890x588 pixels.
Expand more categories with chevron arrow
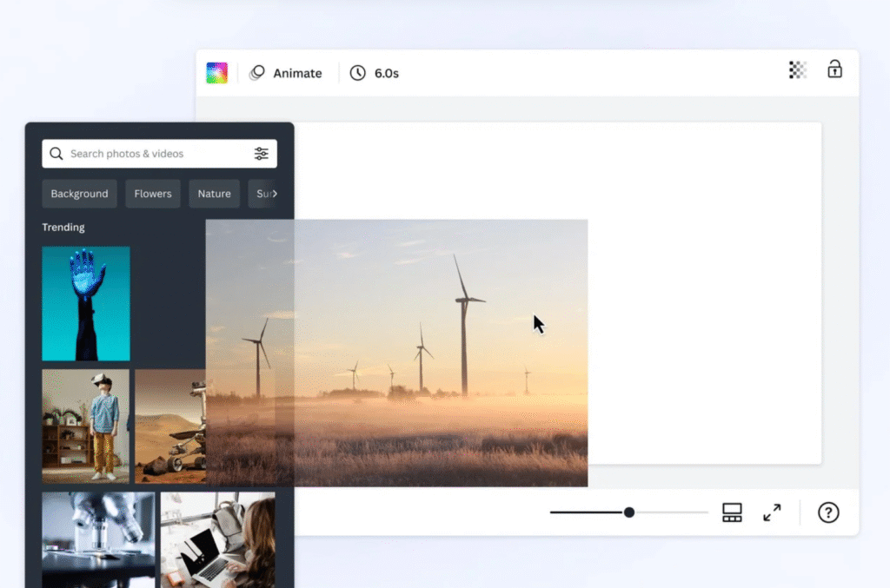[x=274, y=194]
